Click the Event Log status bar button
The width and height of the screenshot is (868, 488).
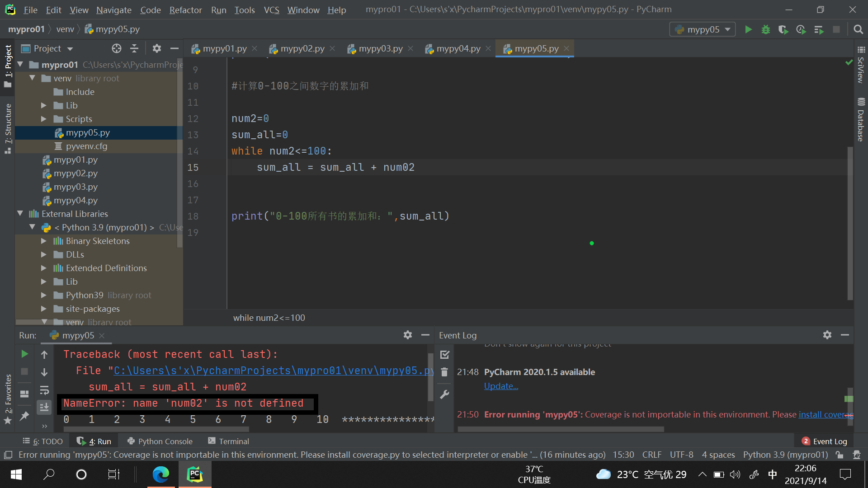(825, 441)
